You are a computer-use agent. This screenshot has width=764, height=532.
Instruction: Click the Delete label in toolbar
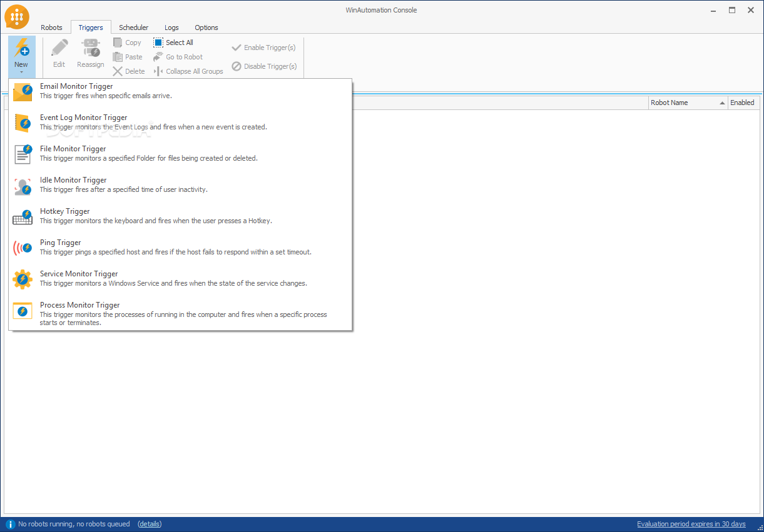(x=135, y=71)
